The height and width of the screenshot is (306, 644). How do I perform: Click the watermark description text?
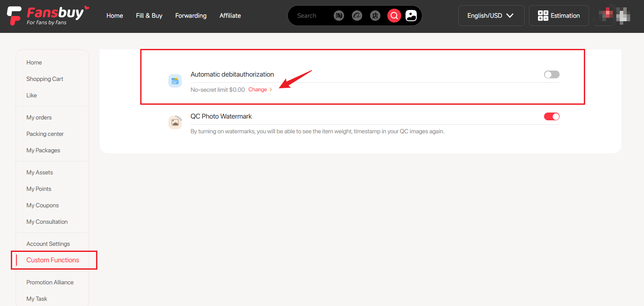point(318,131)
